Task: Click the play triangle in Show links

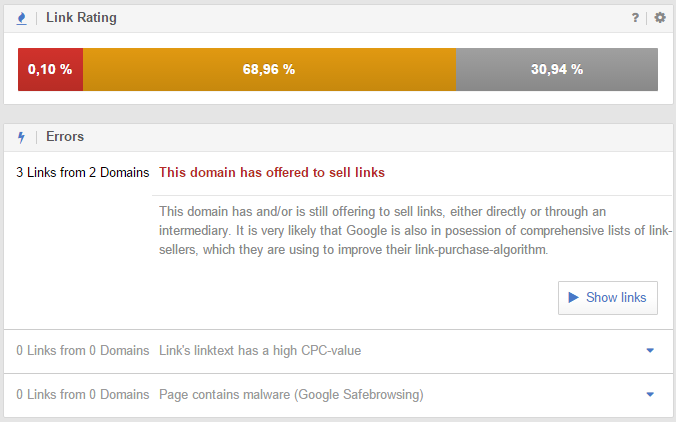Action: coord(573,297)
